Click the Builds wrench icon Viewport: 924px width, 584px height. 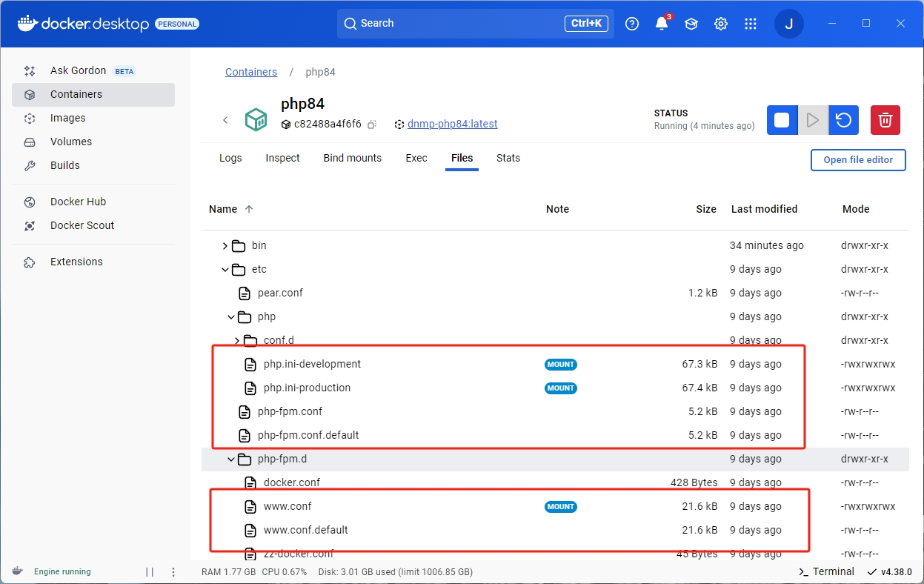[30, 166]
